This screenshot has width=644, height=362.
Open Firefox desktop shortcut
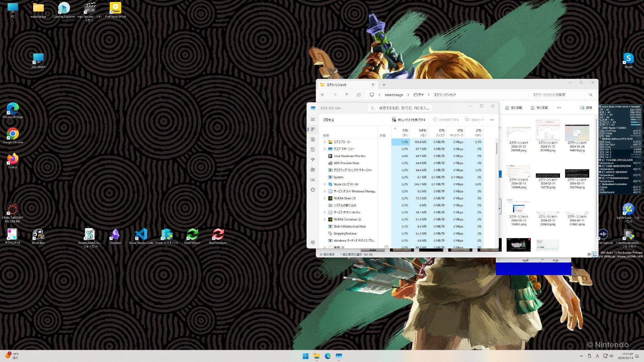click(13, 161)
